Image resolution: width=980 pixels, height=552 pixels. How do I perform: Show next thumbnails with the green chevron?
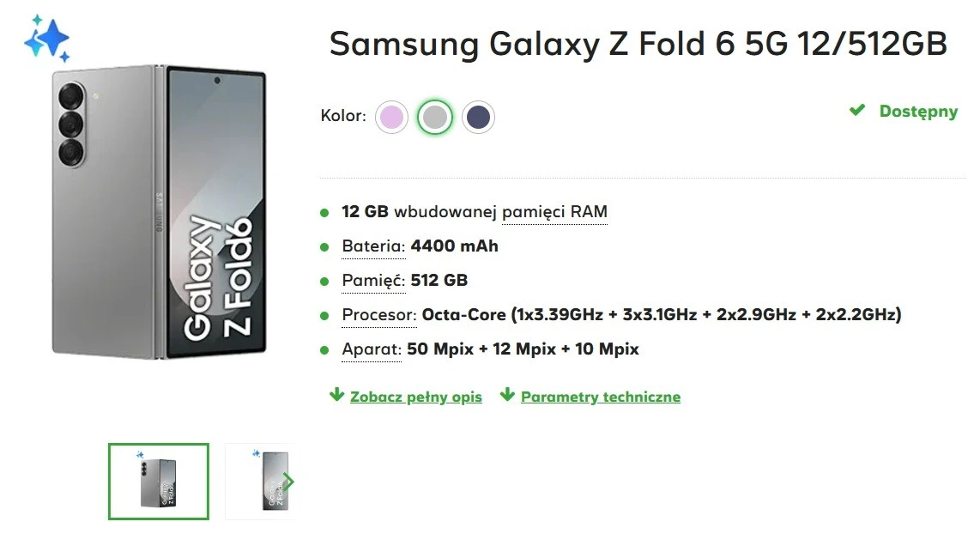pos(288,482)
